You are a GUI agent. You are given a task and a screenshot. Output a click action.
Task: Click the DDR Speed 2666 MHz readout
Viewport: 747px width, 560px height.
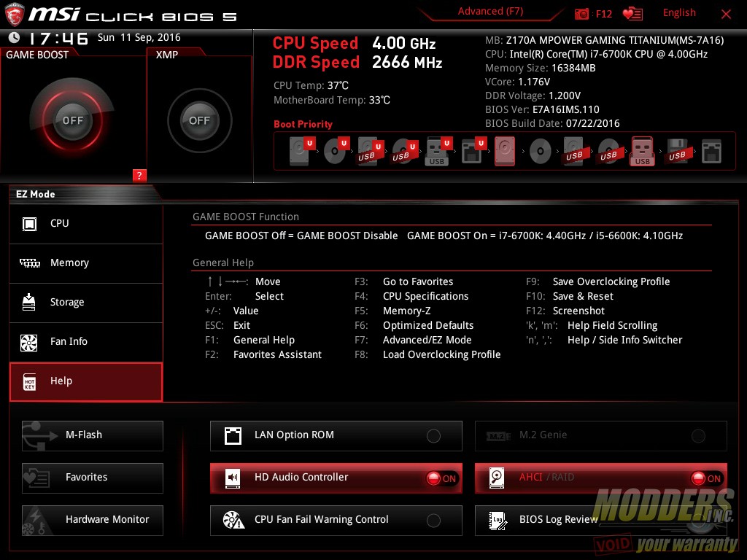(357, 63)
